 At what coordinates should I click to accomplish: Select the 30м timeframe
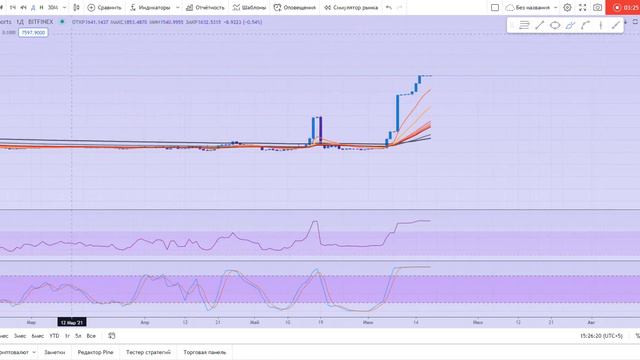tap(53, 7)
